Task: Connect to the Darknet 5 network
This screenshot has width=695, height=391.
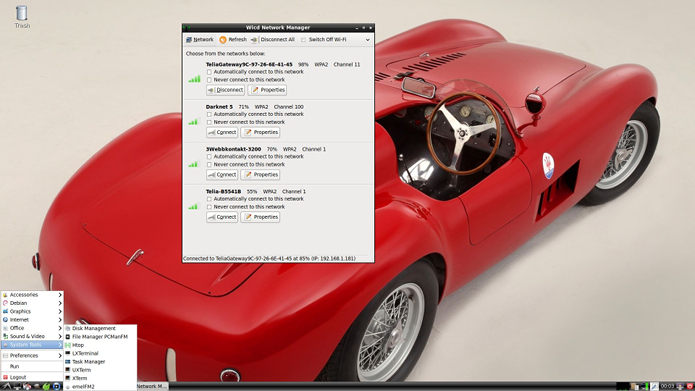Action: coord(222,132)
